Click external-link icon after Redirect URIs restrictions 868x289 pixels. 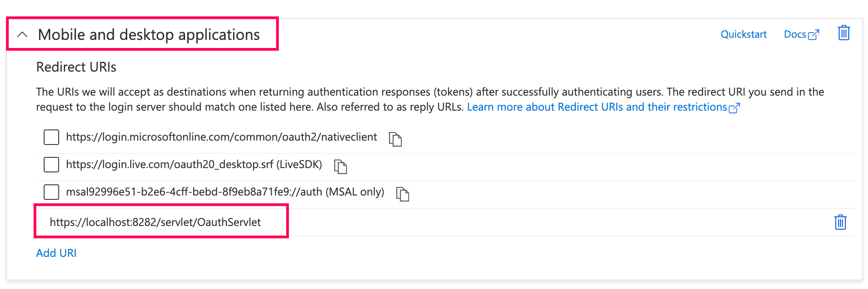click(734, 108)
